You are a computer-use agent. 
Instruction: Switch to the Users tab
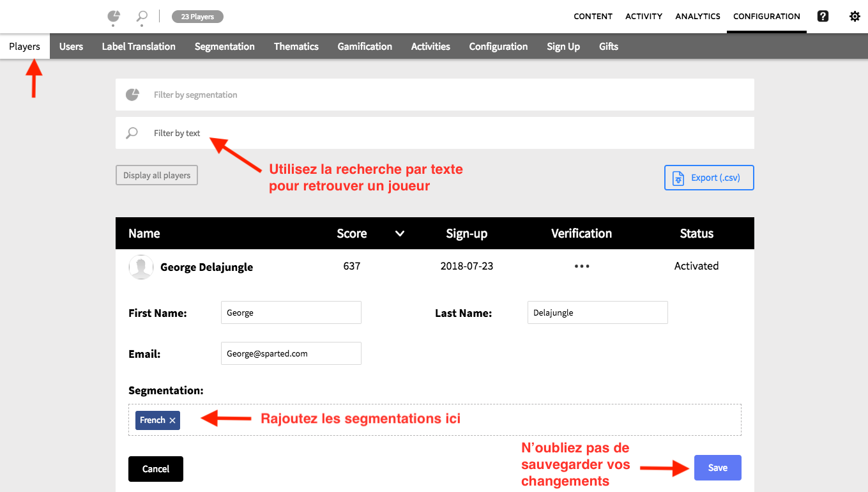(72, 47)
